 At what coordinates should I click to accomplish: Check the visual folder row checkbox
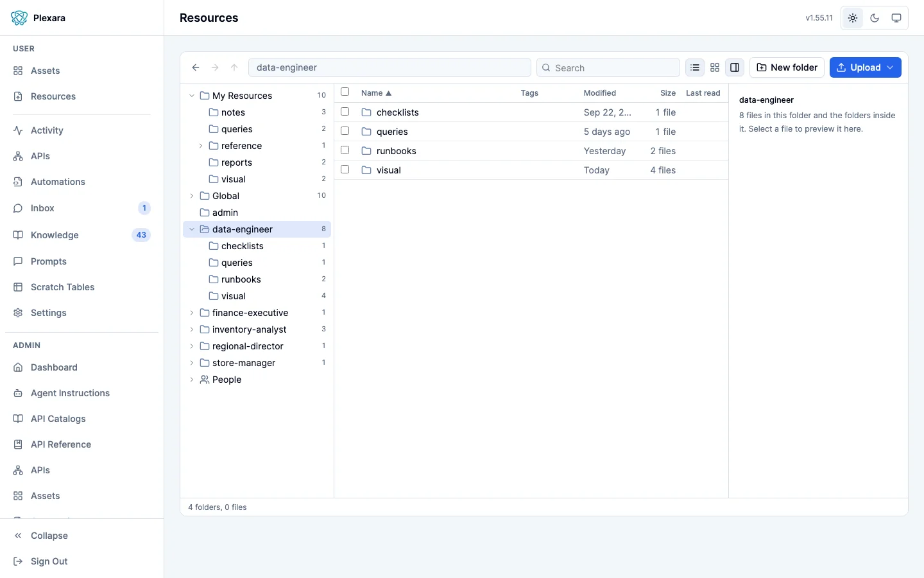point(345,170)
